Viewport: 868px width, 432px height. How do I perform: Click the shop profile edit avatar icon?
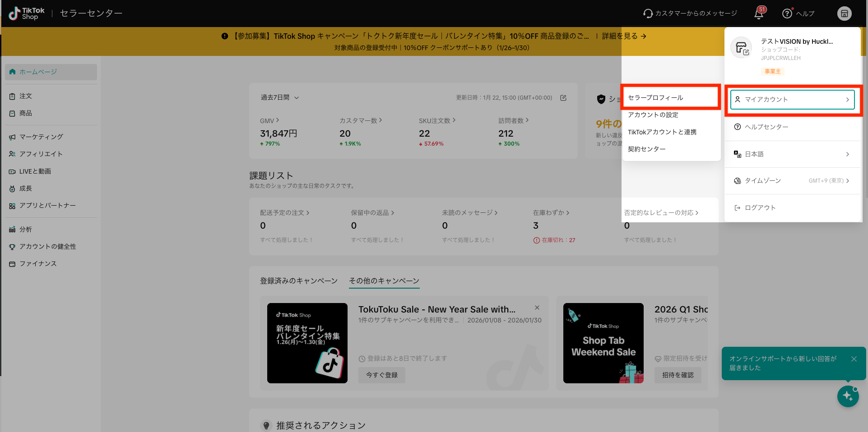click(x=741, y=48)
